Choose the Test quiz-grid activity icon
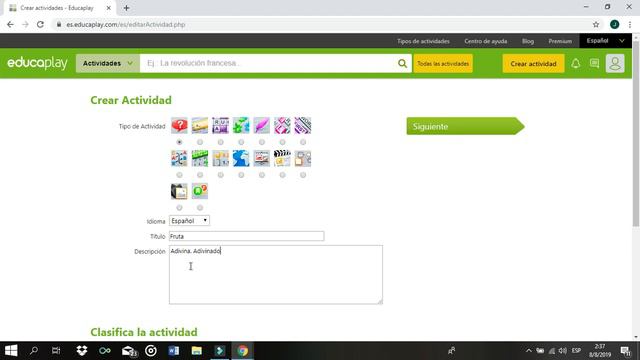Viewport: 640px width, 360px height. 220,158
